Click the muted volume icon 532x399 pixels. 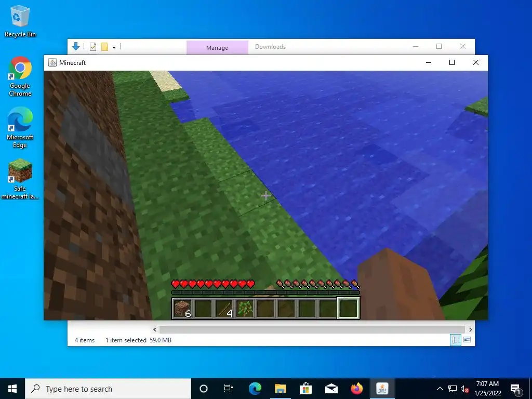464,389
